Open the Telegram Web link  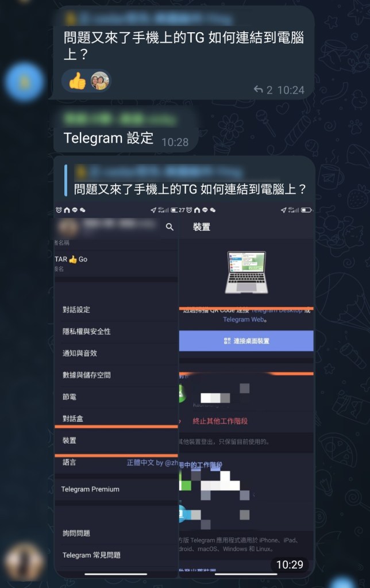[x=244, y=320]
